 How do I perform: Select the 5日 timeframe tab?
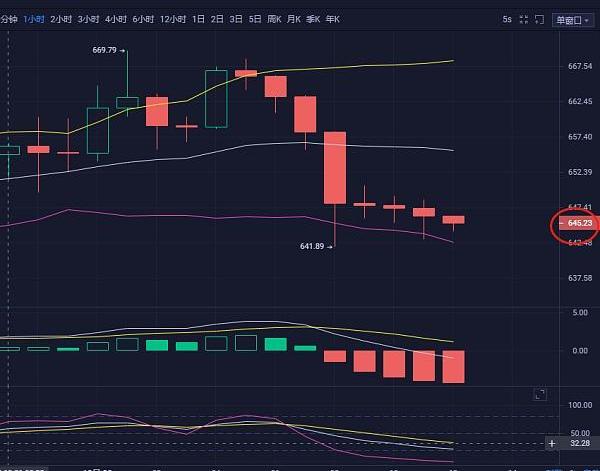pyautogui.click(x=256, y=19)
